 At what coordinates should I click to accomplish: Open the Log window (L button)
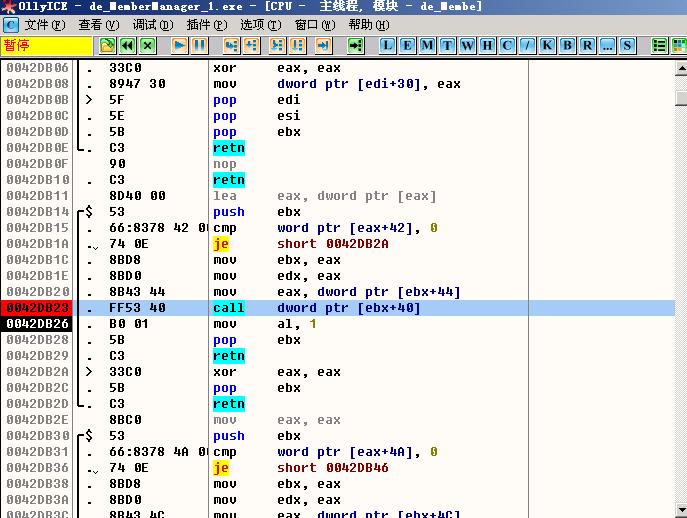(388, 45)
